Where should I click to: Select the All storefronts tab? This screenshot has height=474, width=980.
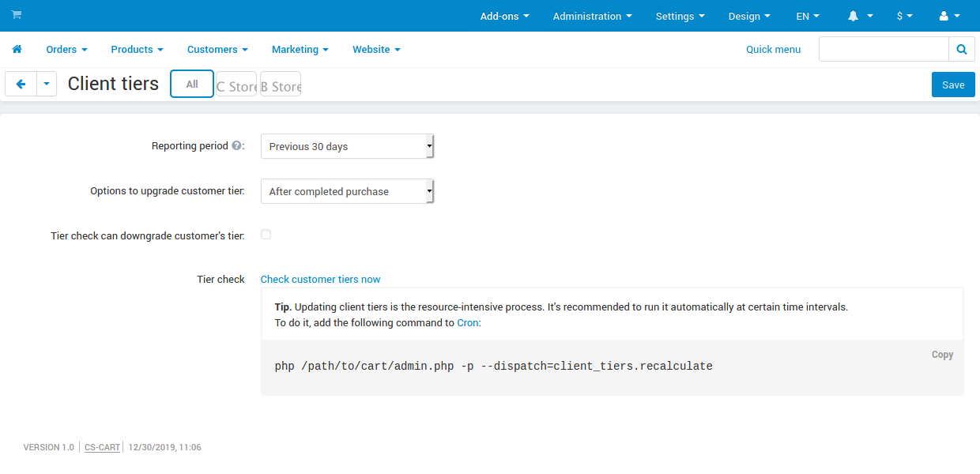point(192,84)
